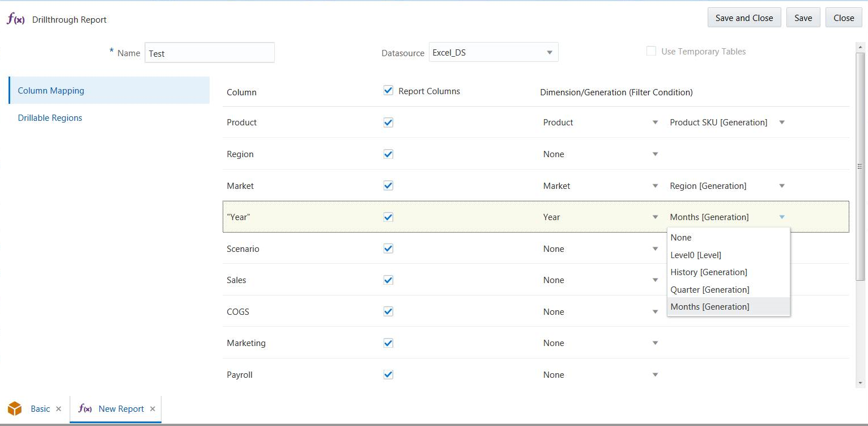Uncheck the Report Columns header checkbox
Image resolution: width=868 pixels, height=426 pixels.
pyautogui.click(x=388, y=90)
